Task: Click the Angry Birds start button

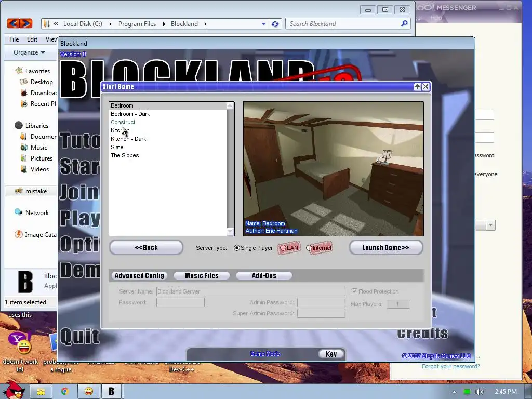Action: (12, 390)
